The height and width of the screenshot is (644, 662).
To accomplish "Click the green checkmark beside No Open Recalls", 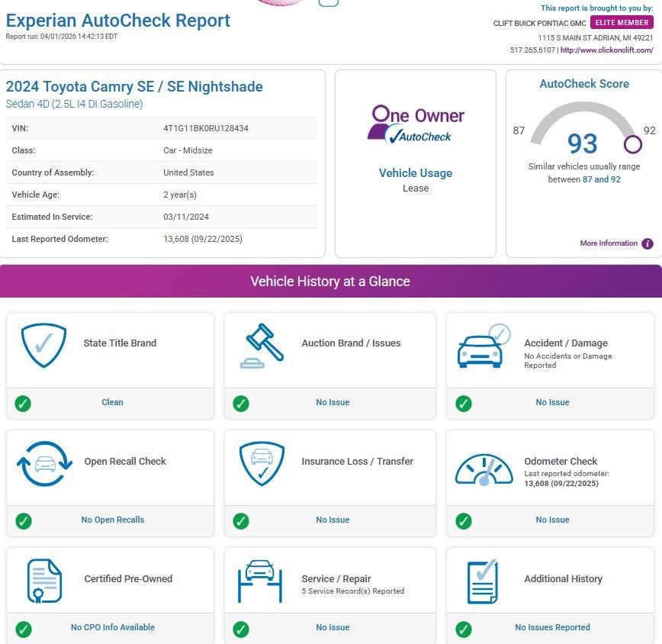I will 24,520.
